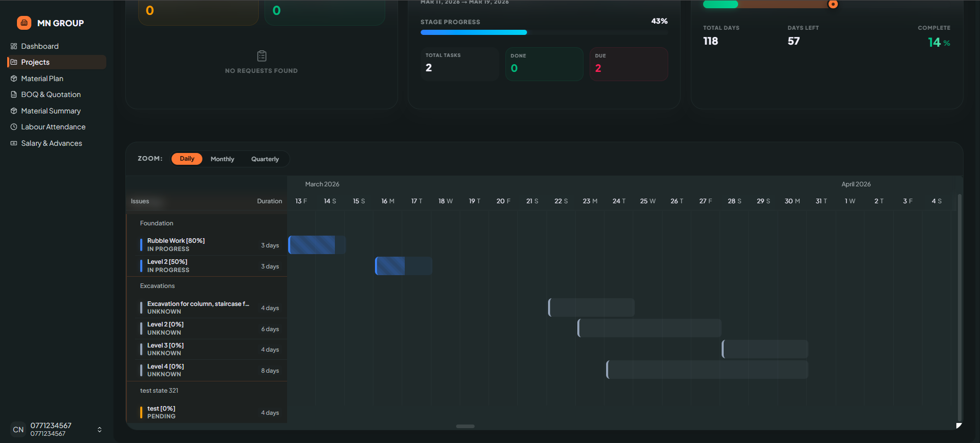
Task: Click the Level 4 [0%] Gantt bar
Action: (707, 370)
